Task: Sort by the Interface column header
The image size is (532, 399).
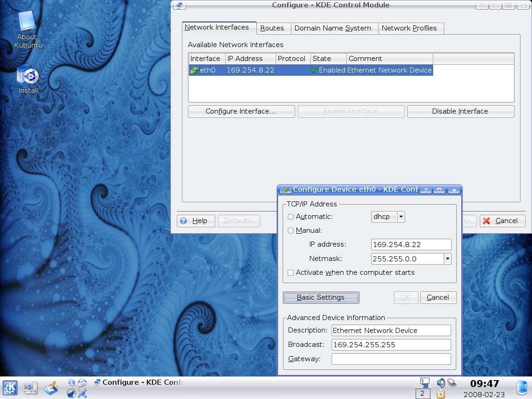Action: [x=207, y=59]
